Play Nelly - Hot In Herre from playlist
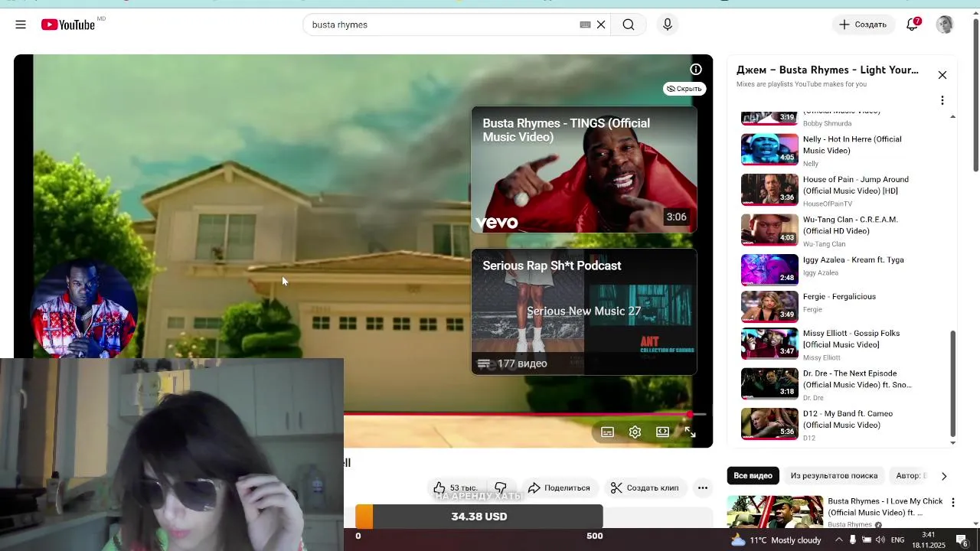This screenshot has width=980, height=551. (x=846, y=150)
